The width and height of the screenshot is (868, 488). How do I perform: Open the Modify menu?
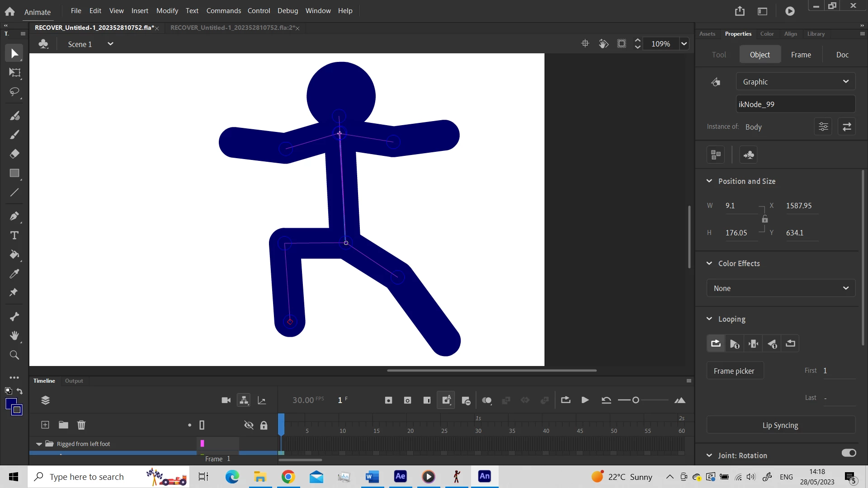click(x=167, y=10)
